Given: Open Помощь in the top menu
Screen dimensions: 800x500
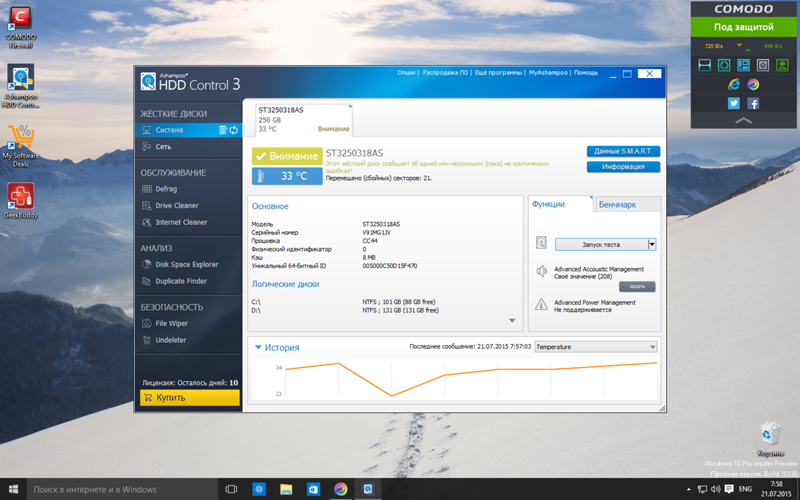Looking at the screenshot, I should (586, 73).
